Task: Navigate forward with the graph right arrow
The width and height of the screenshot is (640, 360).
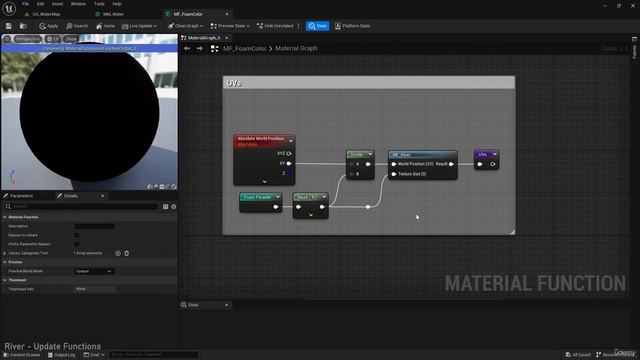Action: 200,49
